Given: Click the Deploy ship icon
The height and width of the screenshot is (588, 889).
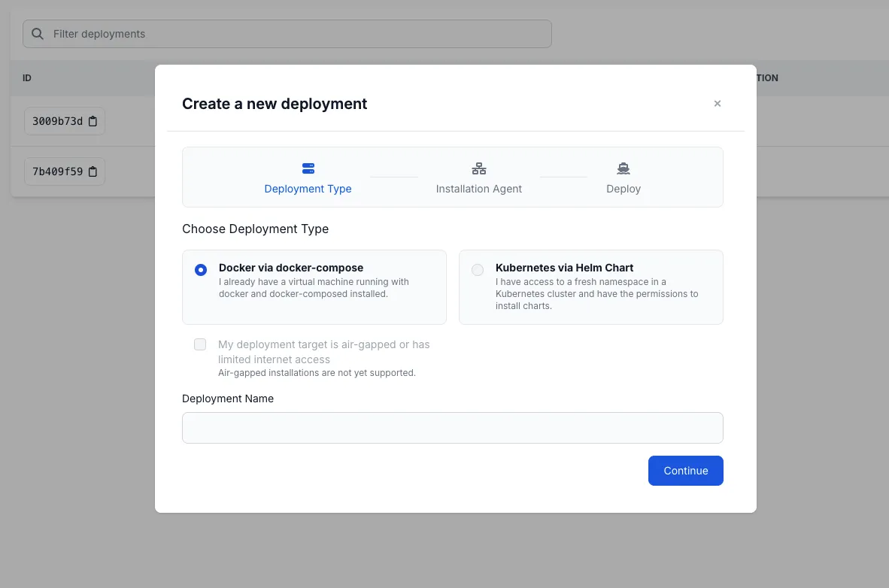Looking at the screenshot, I should pyautogui.click(x=624, y=168).
